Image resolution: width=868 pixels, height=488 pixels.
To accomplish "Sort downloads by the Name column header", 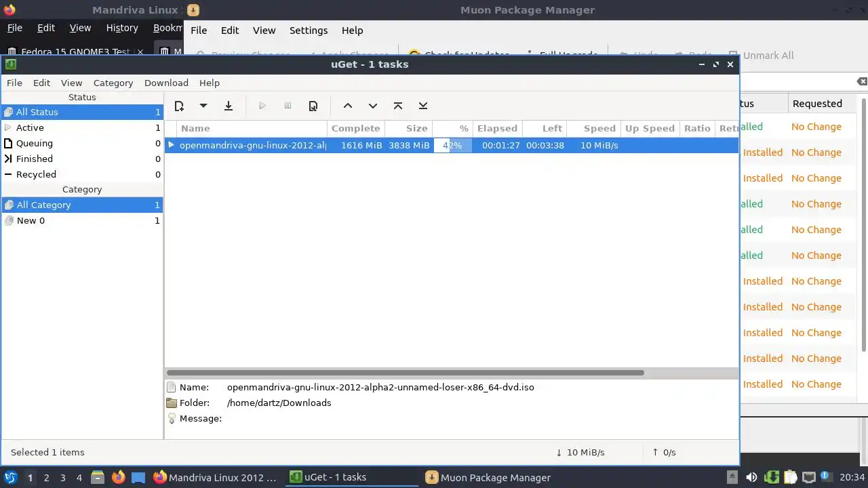I will 252,128.
